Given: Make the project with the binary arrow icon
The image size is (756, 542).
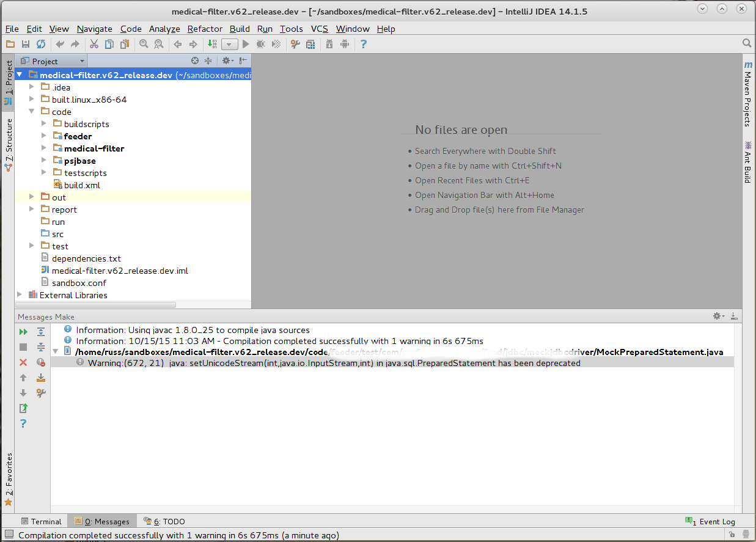Looking at the screenshot, I should 212,44.
